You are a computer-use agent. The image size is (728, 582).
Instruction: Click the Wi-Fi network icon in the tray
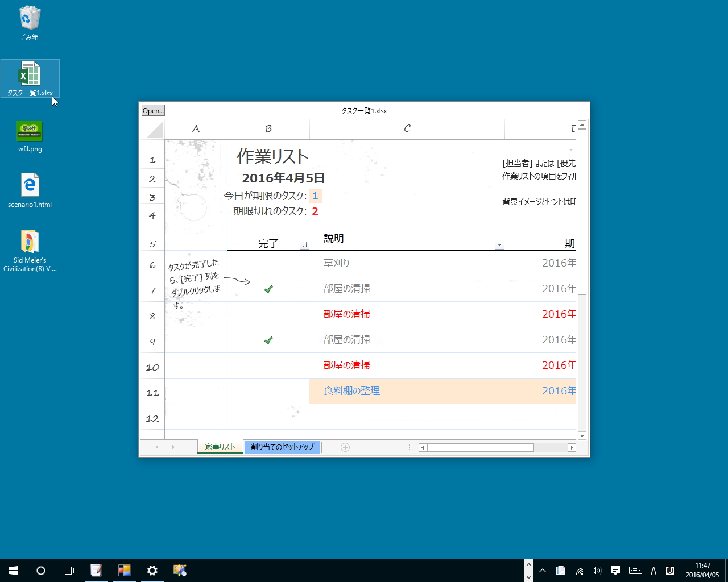tap(579, 571)
